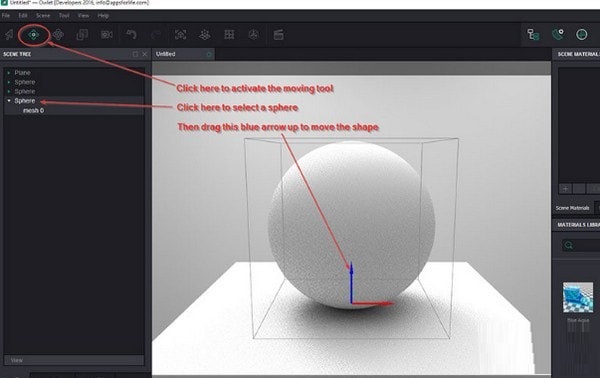Collapse the selected Sphere tree node
Screen dimensions: 600x378
point(9,101)
